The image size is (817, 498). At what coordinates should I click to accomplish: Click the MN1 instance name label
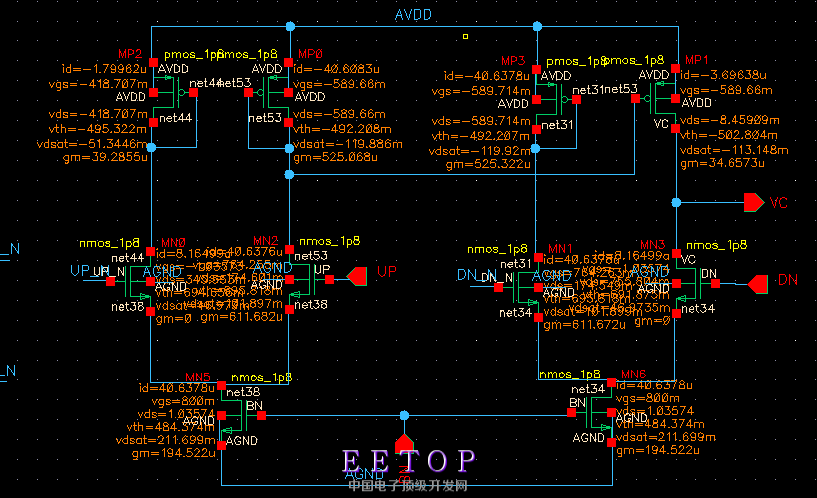coord(560,248)
